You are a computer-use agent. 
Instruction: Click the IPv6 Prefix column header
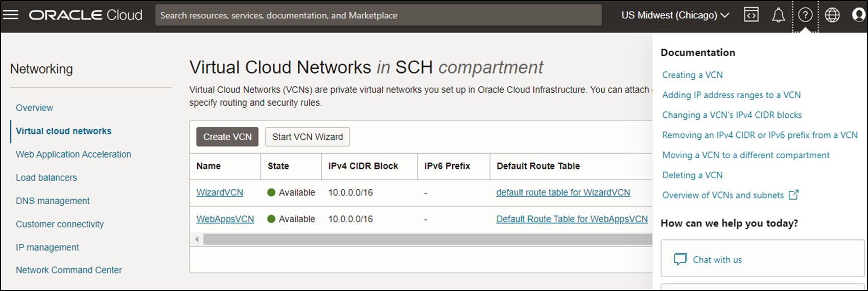point(447,166)
